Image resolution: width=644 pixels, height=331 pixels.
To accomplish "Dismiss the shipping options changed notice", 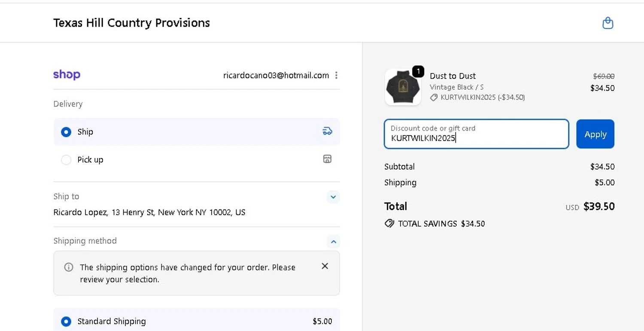I will point(325,266).
